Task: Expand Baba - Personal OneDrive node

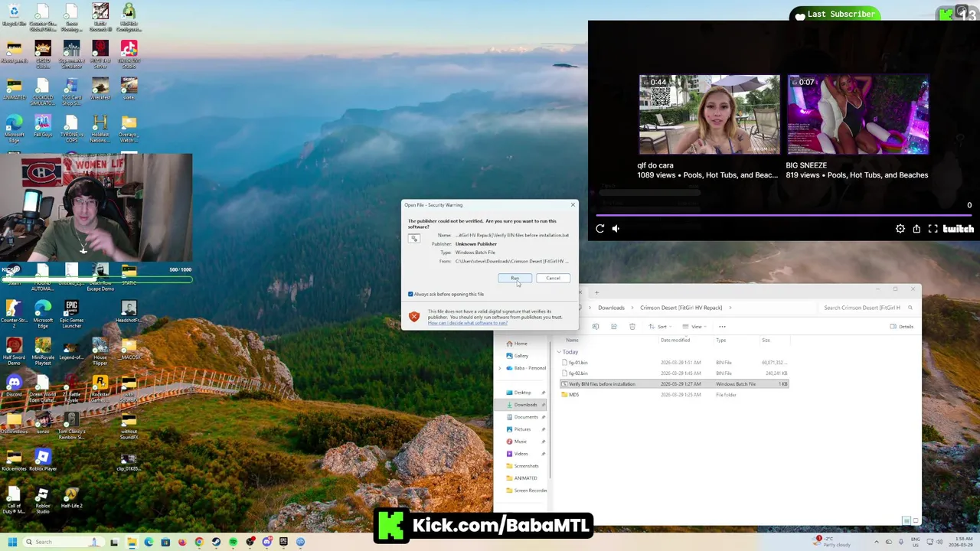Action: [x=500, y=368]
